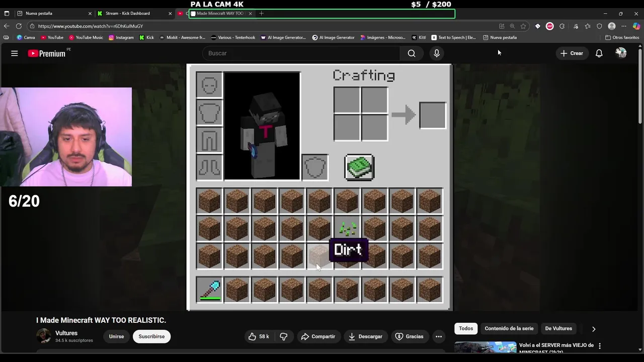Open the Kittl bookmark

tap(419, 37)
